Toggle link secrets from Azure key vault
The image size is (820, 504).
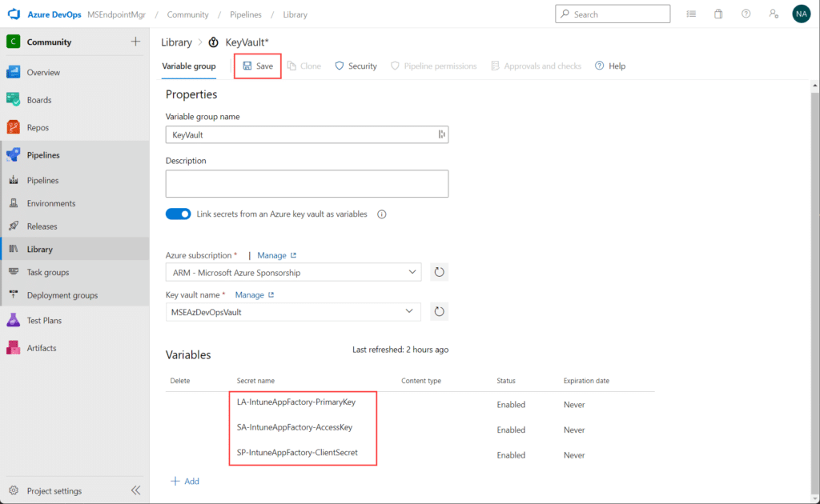tap(179, 214)
